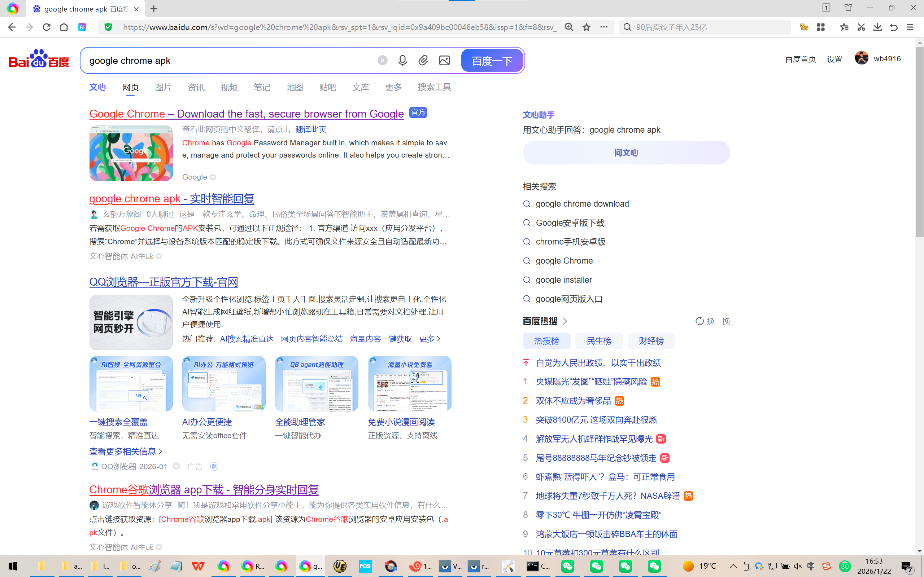Click the attachment paperclip icon in the search box
The width and height of the screenshot is (924, 577).
[x=423, y=60]
